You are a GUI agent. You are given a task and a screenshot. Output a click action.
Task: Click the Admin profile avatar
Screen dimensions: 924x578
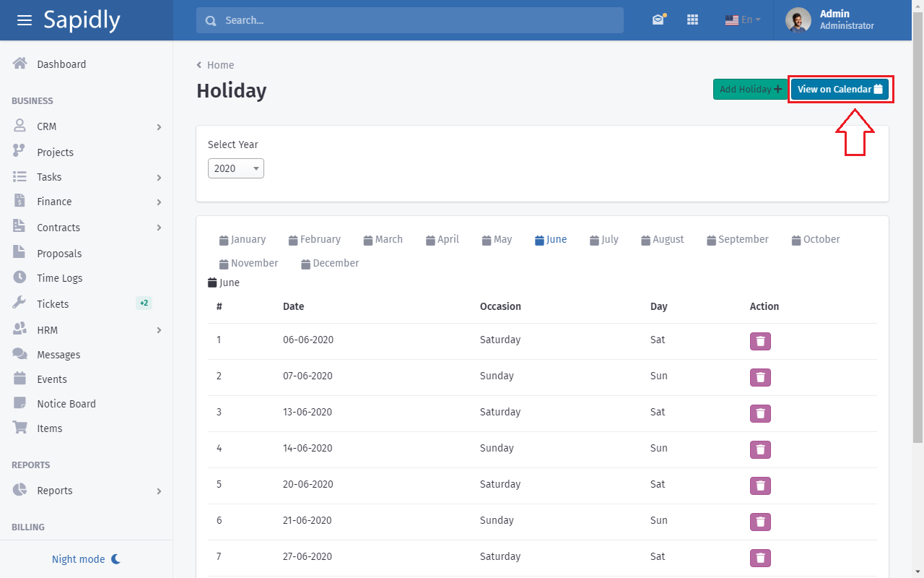point(798,20)
